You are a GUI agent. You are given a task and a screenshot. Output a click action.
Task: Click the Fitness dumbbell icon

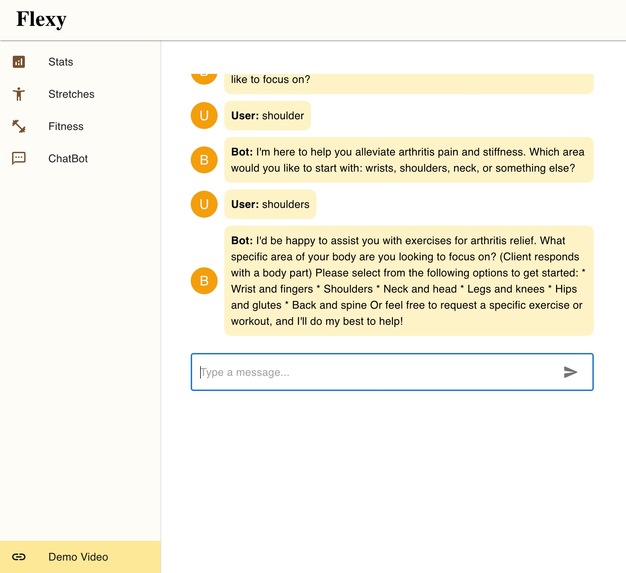click(19, 126)
